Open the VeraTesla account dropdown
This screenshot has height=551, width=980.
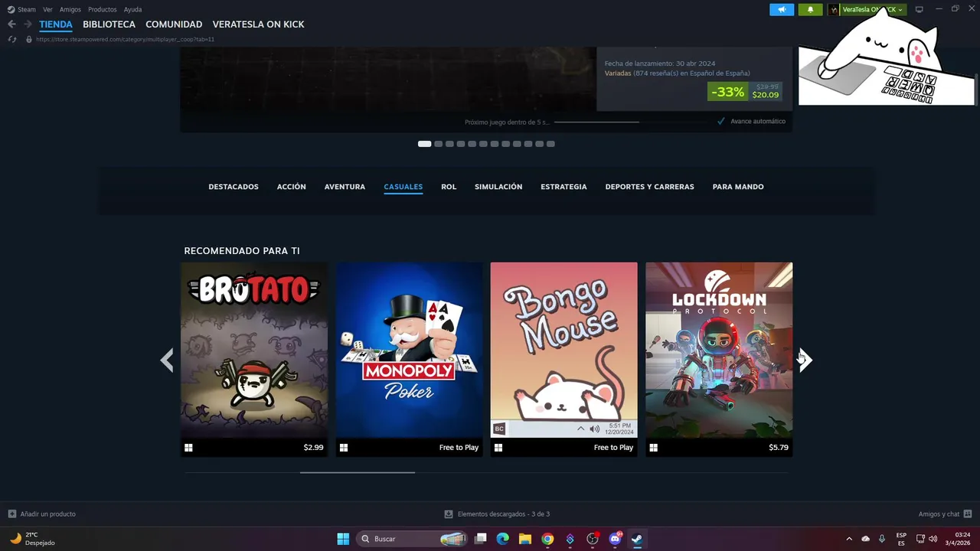tap(867, 9)
